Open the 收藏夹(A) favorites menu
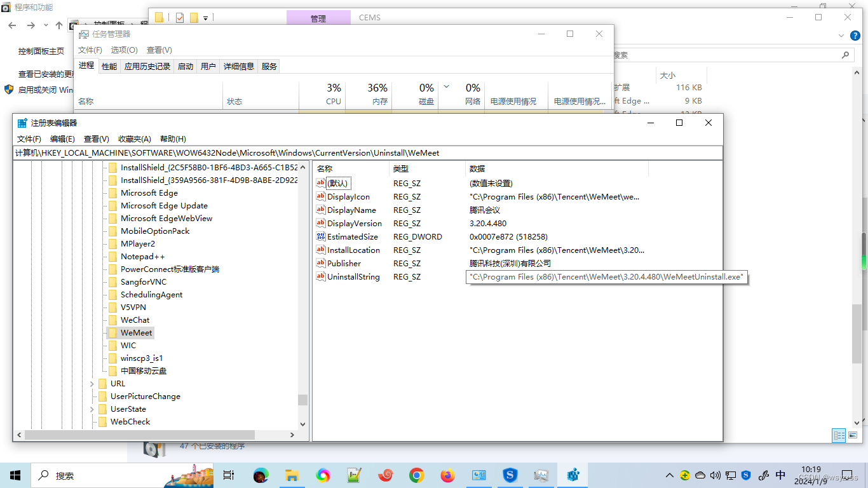This screenshot has width=868, height=488. 134,139
